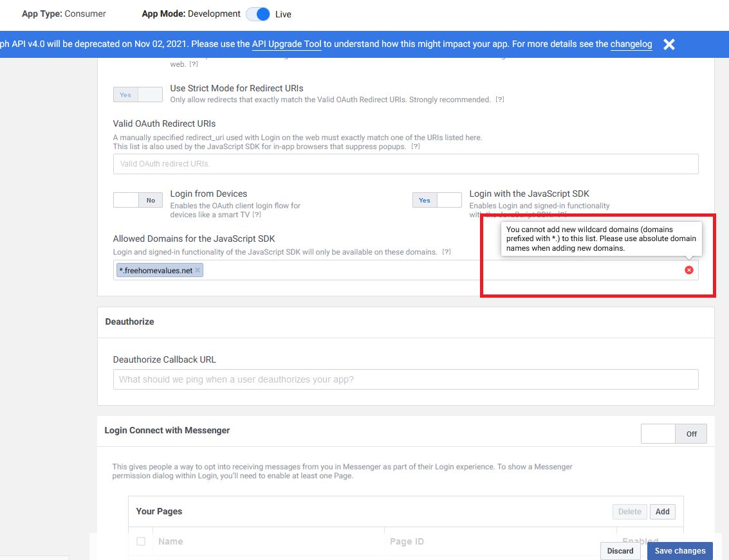Toggle Login from Devices switch
The width and height of the screenshot is (729, 560).
pyautogui.click(x=138, y=201)
